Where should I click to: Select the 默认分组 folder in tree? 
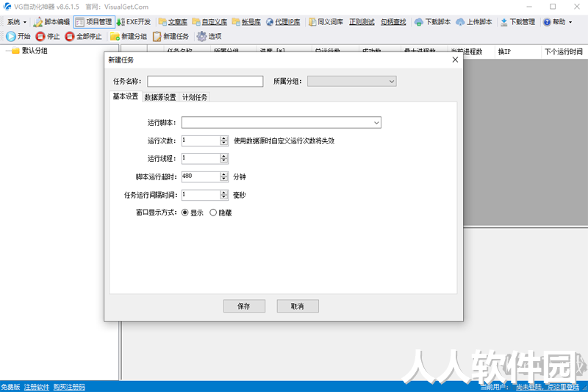click(30, 51)
